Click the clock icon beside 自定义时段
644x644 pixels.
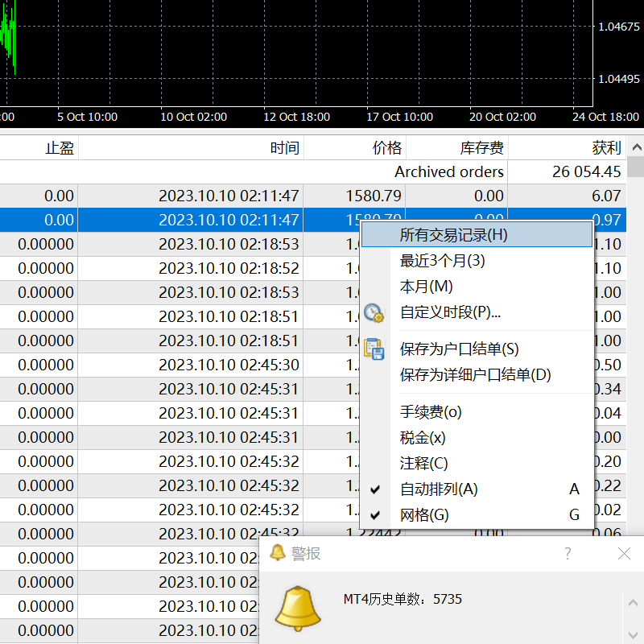(x=374, y=312)
